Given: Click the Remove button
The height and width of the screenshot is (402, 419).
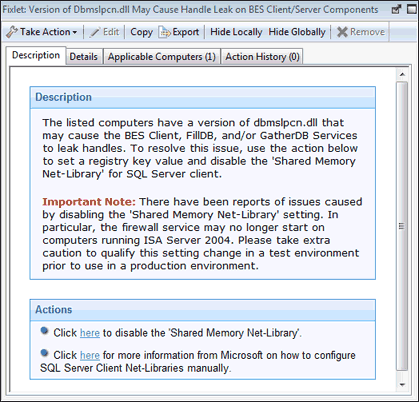Looking at the screenshot, I should point(361,32).
